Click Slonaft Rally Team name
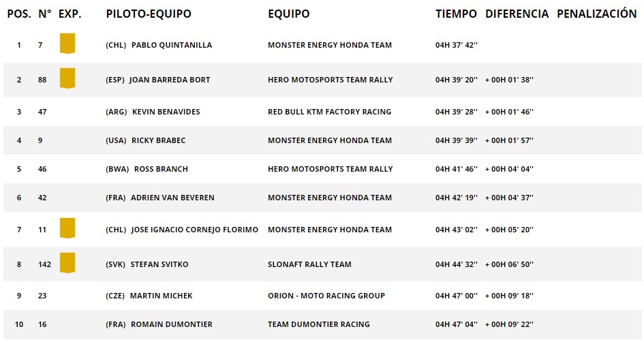The image size is (644, 342). [x=309, y=264]
